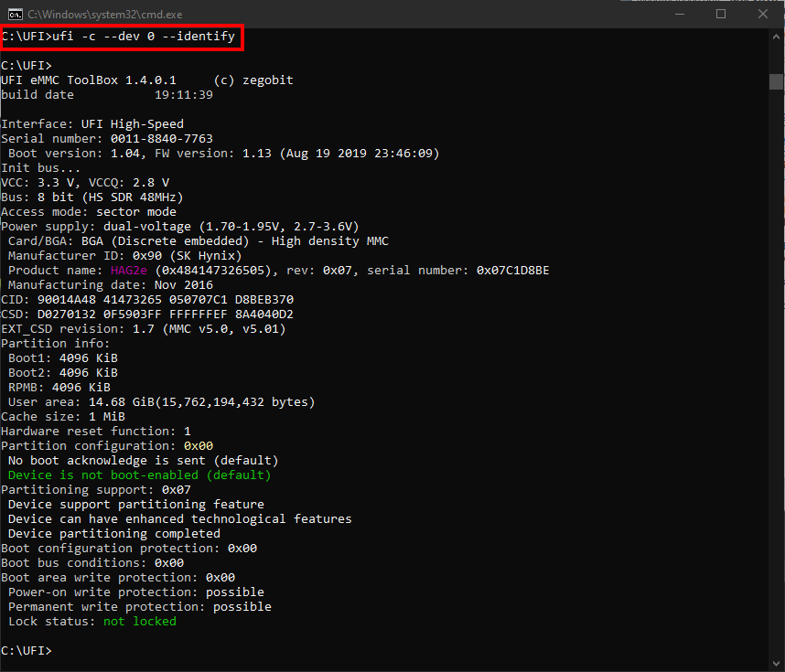This screenshot has height=672, width=785.
Task: Click the CID hexadecimal value line
Action: tap(147, 300)
